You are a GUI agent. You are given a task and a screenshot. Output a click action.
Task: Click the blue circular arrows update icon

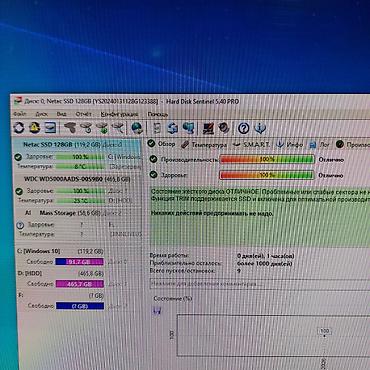(172, 128)
